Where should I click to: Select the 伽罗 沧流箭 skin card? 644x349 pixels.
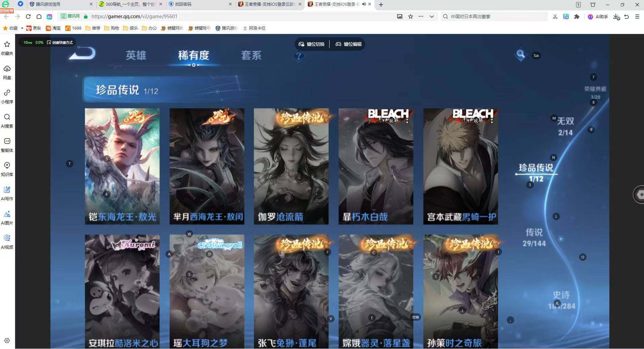tap(291, 166)
